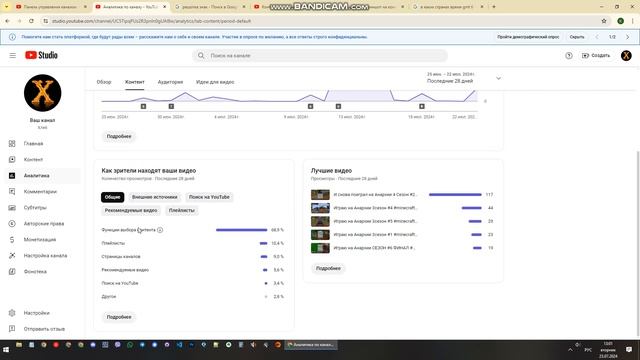Select the Поиск на YouTube chip
Screen dimensions: 640x360
(209, 197)
